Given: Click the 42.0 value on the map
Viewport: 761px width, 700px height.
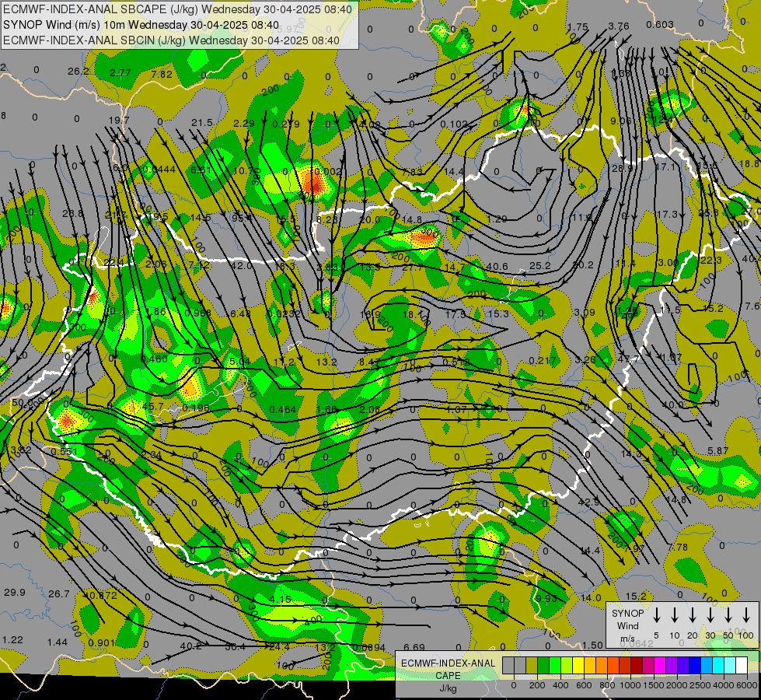Looking at the screenshot, I should pyautogui.click(x=242, y=265).
